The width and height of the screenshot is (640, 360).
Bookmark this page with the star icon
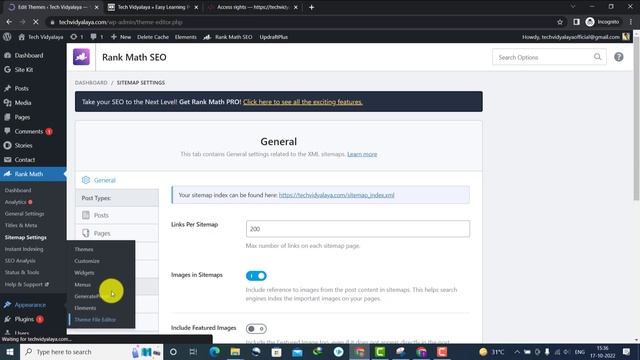coord(560,22)
